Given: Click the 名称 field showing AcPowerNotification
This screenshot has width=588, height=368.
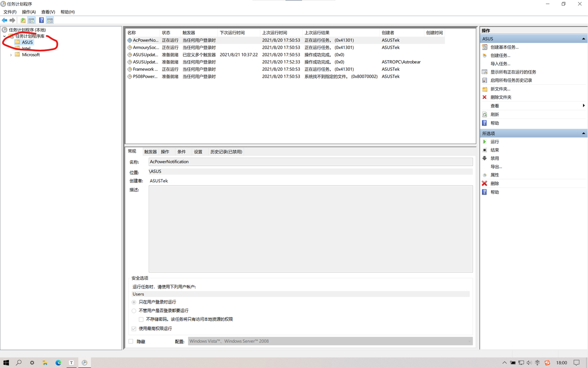Looking at the screenshot, I should (311, 162).
